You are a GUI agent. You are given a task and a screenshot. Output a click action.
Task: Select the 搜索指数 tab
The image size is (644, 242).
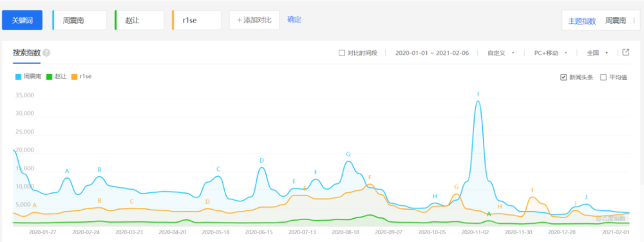click(26, 53)
